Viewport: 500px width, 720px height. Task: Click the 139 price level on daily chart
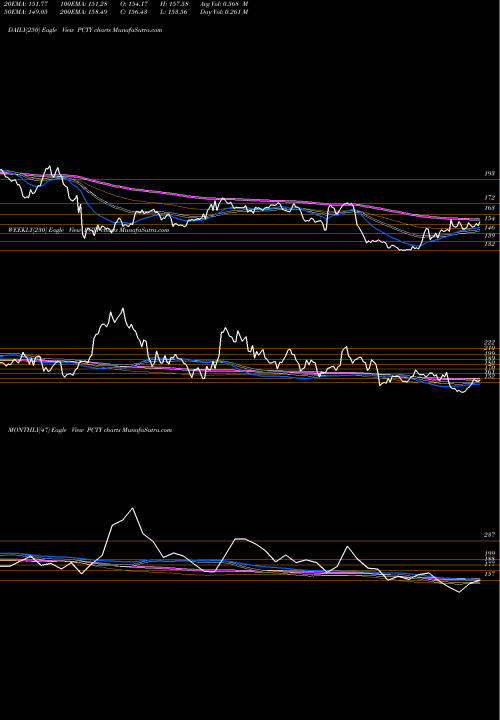tap(490, 236)
